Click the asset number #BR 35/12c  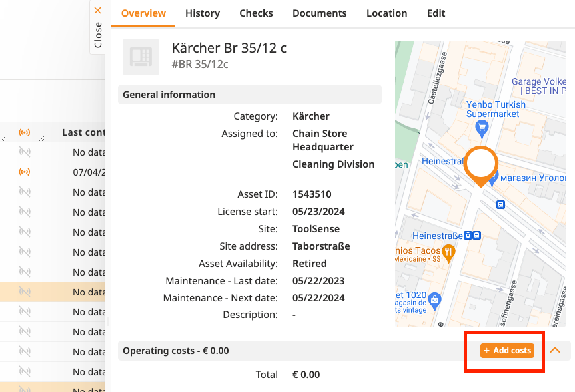pyautogui.click(x=200, y=64)
